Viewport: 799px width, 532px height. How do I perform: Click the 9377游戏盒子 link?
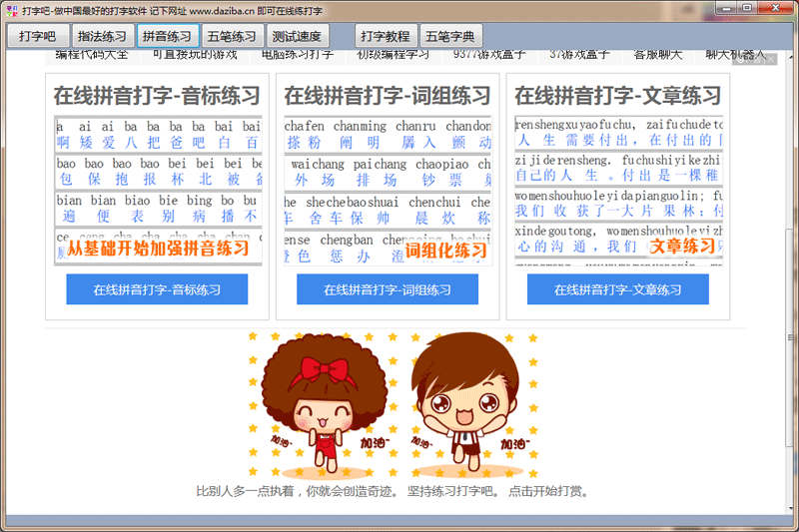click(x=489, y=55)
